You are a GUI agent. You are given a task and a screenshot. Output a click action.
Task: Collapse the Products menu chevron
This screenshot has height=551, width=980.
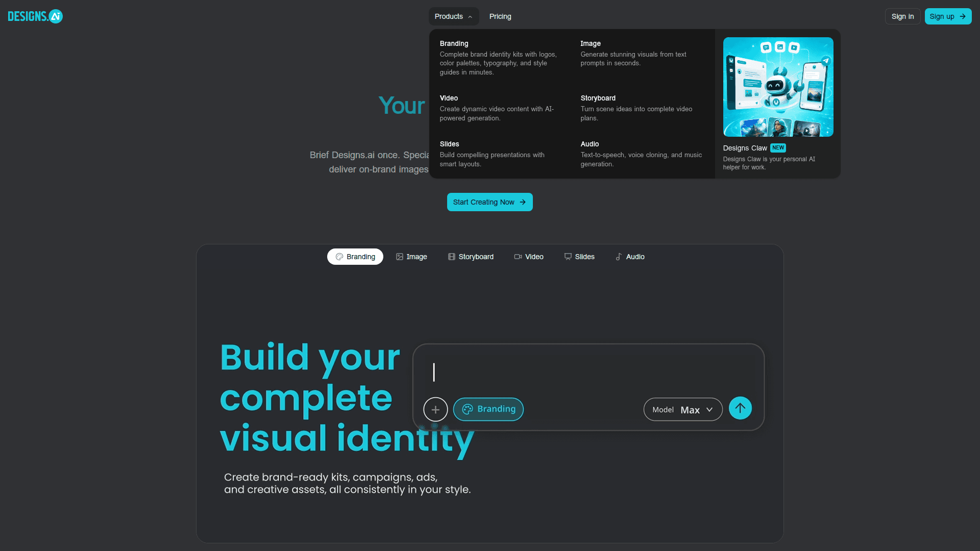point(470,17)
